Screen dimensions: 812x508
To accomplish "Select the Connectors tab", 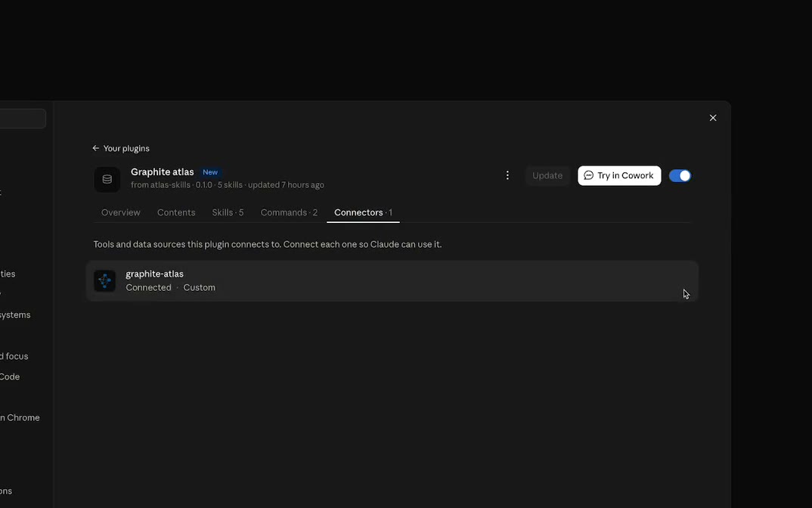I will (363, 212).
